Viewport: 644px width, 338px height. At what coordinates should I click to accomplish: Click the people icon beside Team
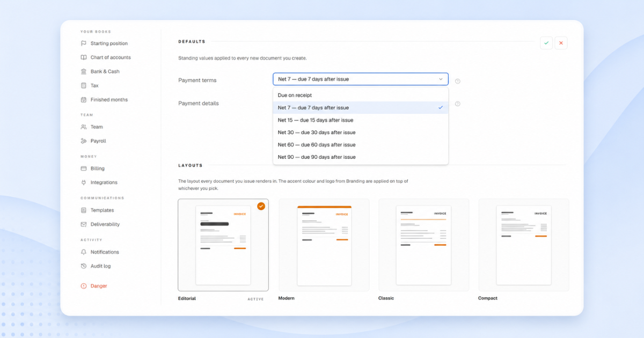[x=83, y=127]
